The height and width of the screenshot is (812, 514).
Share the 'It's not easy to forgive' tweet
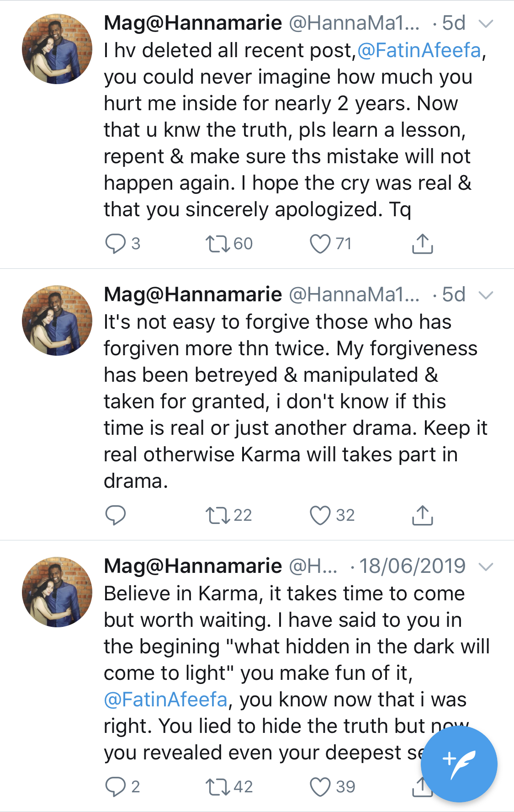click(x=422, y=515)
